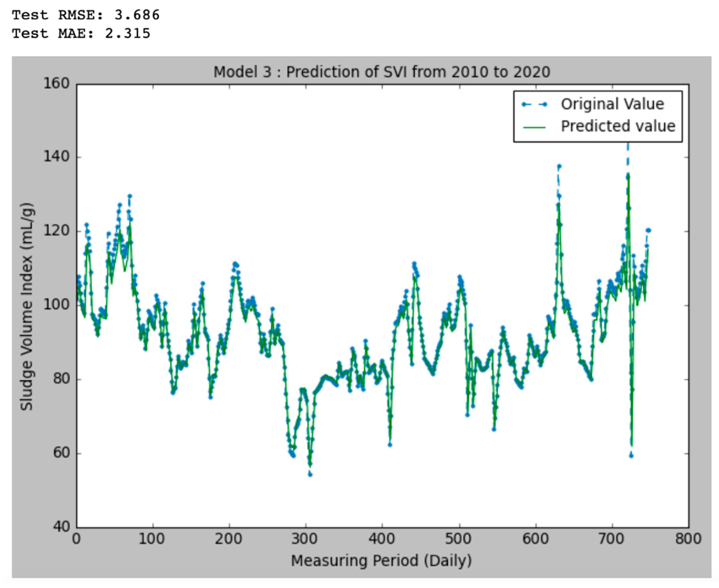Click the 400 x-axis tick label
This screenshot has width=719, height=588.
click(382, 539)
